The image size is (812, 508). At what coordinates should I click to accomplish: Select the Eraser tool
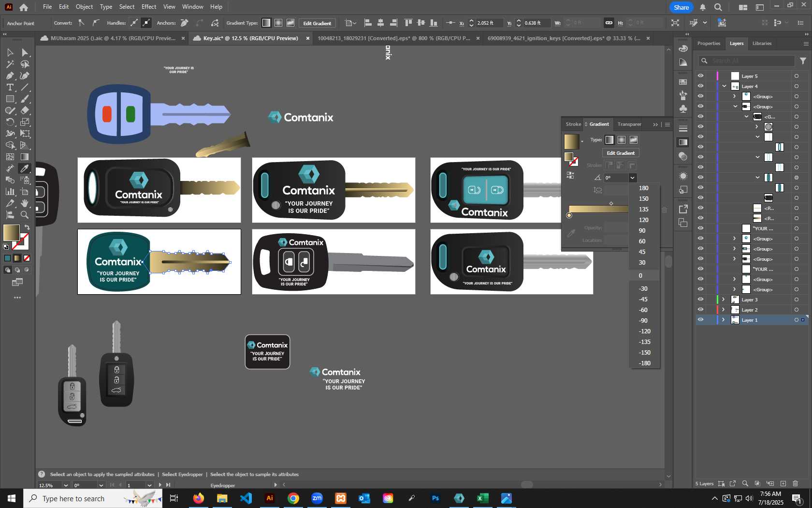pos(25,110)
